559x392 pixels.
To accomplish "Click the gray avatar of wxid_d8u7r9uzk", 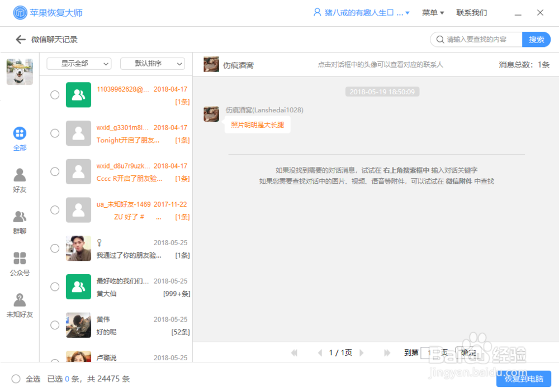I will coord(78,171).
